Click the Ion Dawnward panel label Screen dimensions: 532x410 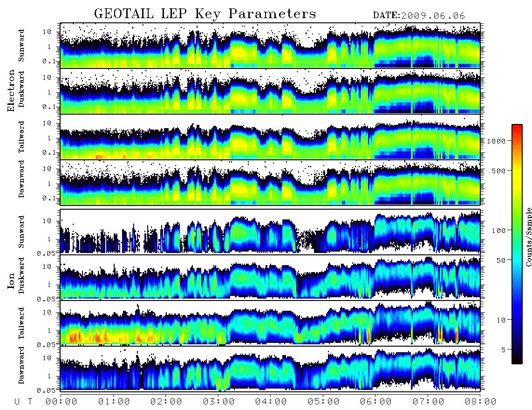tap(21, 365)
